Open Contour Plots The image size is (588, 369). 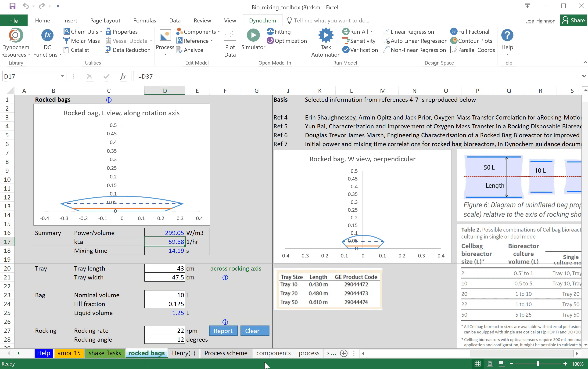point(471,41)
